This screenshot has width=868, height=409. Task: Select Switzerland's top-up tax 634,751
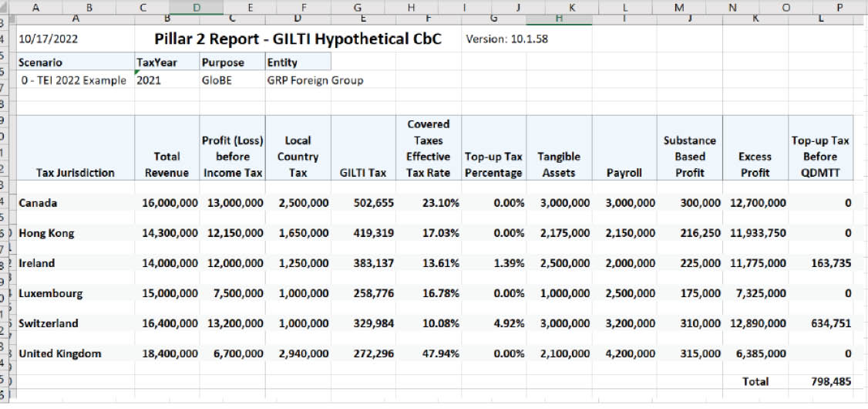[820, 323]
